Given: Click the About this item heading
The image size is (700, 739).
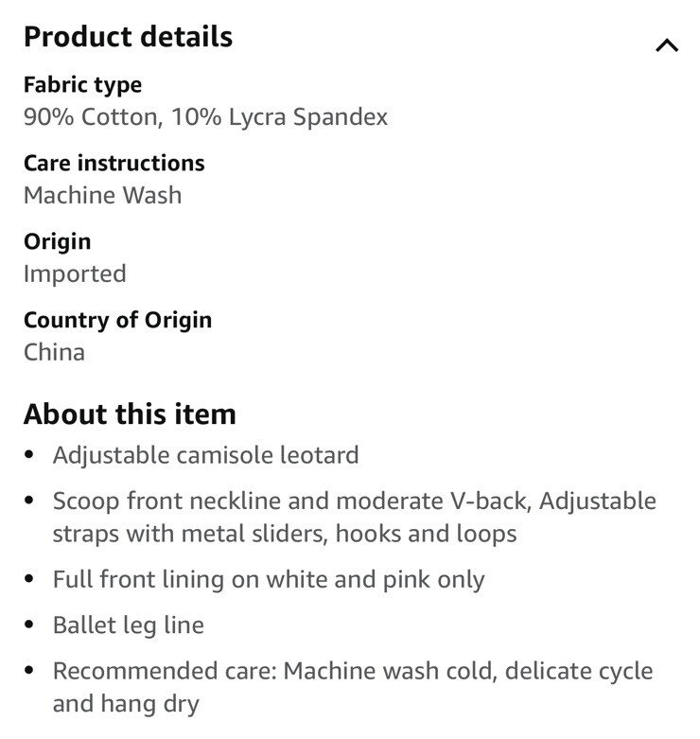Looking at the screenshot, I should point(130,414).
